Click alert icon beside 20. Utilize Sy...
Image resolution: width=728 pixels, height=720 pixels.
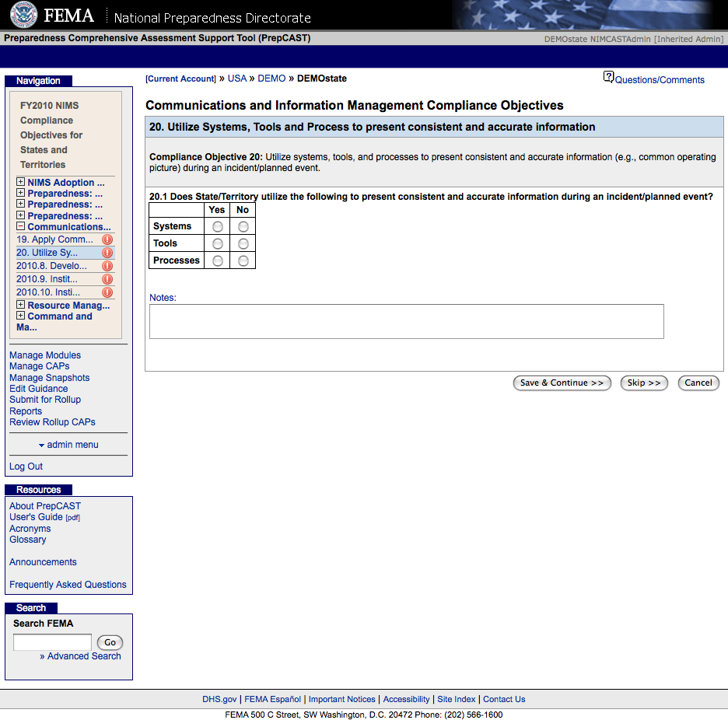[x=107, y=253]
